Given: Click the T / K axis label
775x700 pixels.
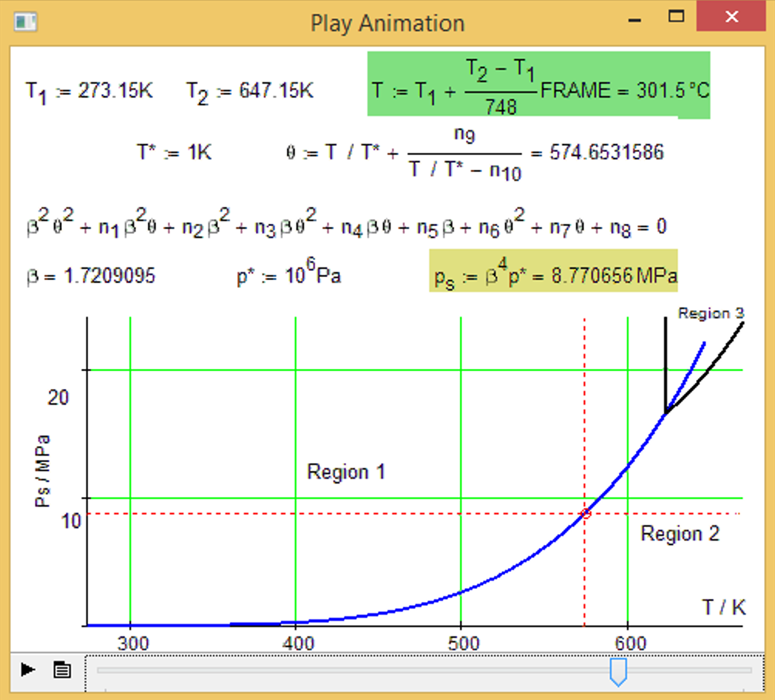Looking at the screenshot, I should pos(723,607).
